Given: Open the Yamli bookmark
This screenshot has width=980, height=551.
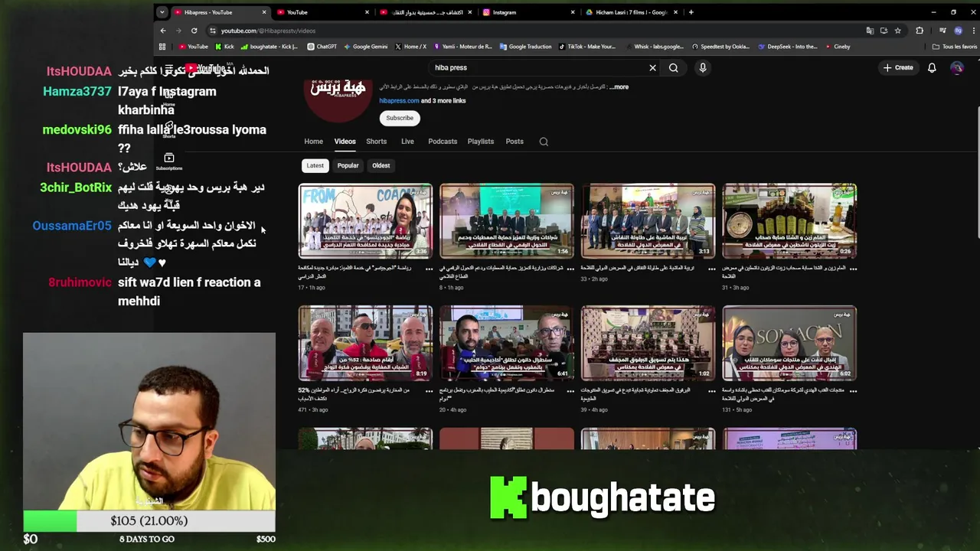Looking at the screenshot, I should pos(462,47).
